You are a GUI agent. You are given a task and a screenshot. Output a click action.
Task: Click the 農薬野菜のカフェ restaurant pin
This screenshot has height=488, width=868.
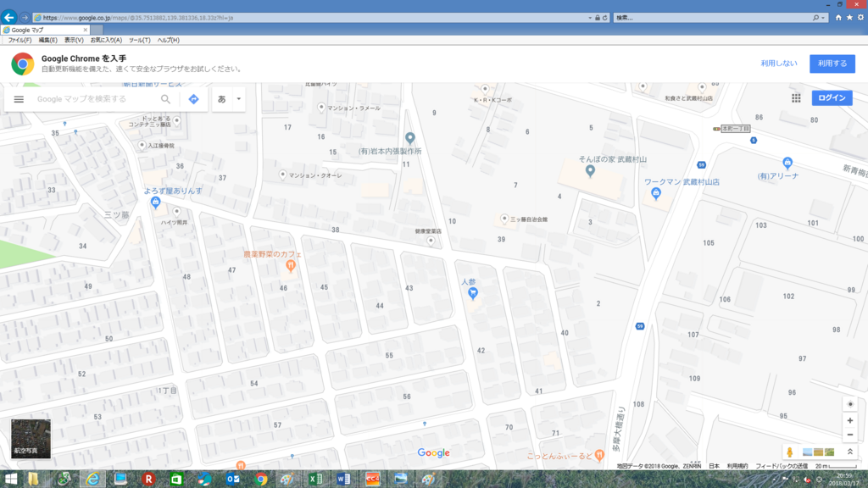click(x=290, y=266)
